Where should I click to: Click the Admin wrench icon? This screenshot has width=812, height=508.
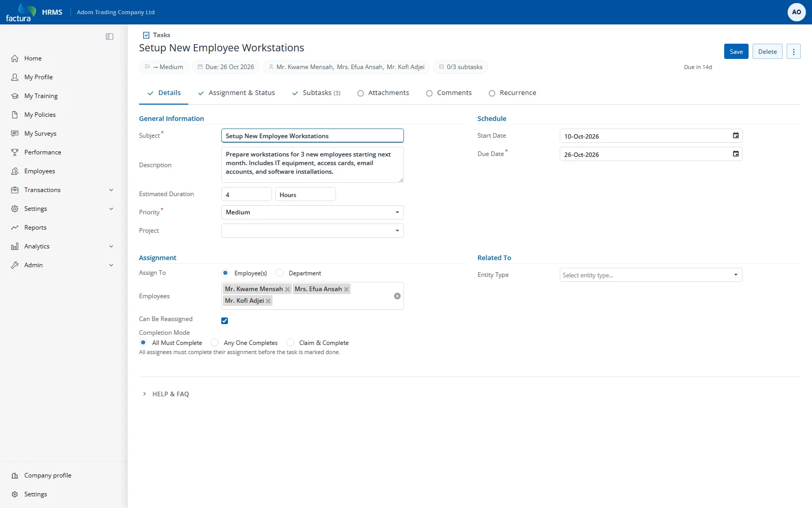click(x=15, y=265)
